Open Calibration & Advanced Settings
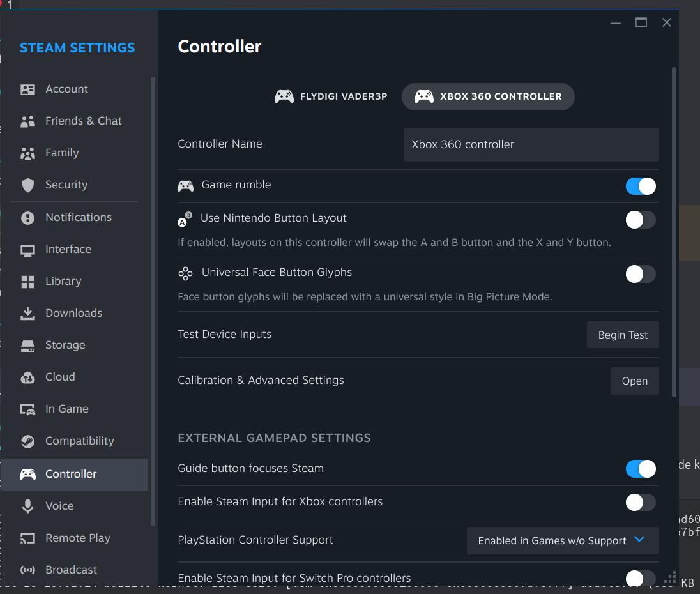The height and width of the screenshot is (594, 700). [x=634, y=381]
